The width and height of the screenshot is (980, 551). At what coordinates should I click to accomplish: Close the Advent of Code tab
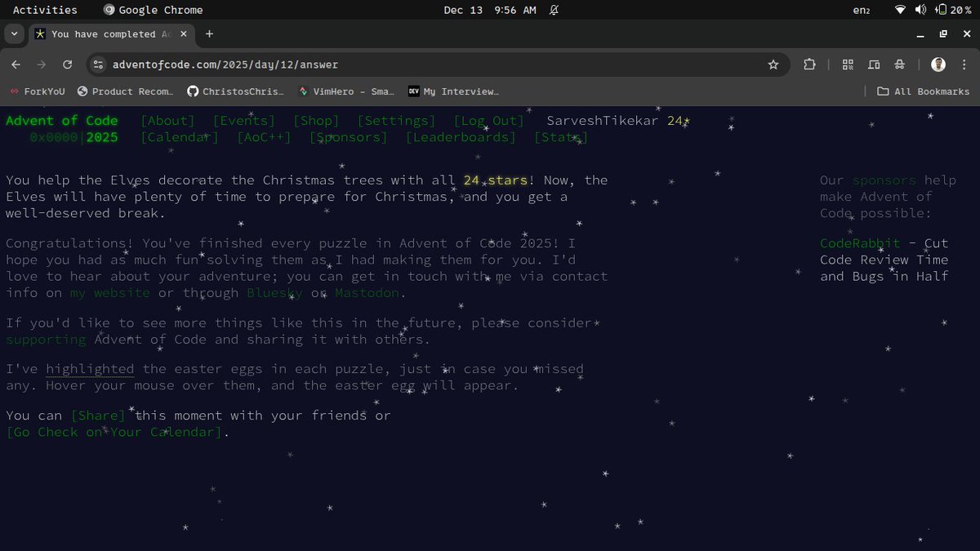coord(184,34)
